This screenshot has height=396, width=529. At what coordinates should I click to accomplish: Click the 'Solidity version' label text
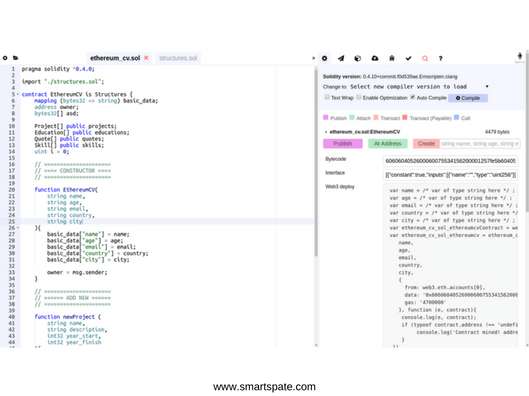point(342,77)
